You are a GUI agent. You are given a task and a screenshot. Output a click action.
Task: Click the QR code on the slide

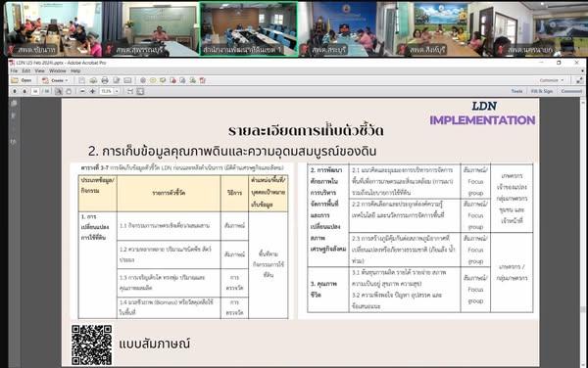92,345
